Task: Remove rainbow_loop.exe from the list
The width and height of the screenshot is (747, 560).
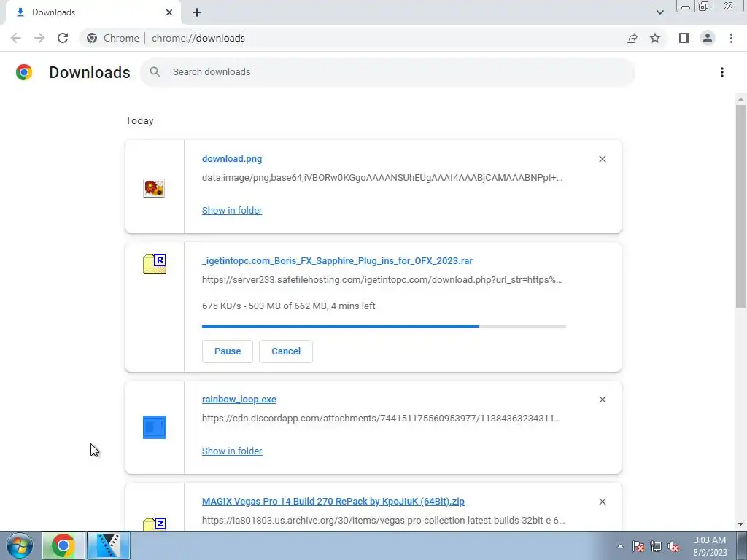Action: click(x=602, y=400)
